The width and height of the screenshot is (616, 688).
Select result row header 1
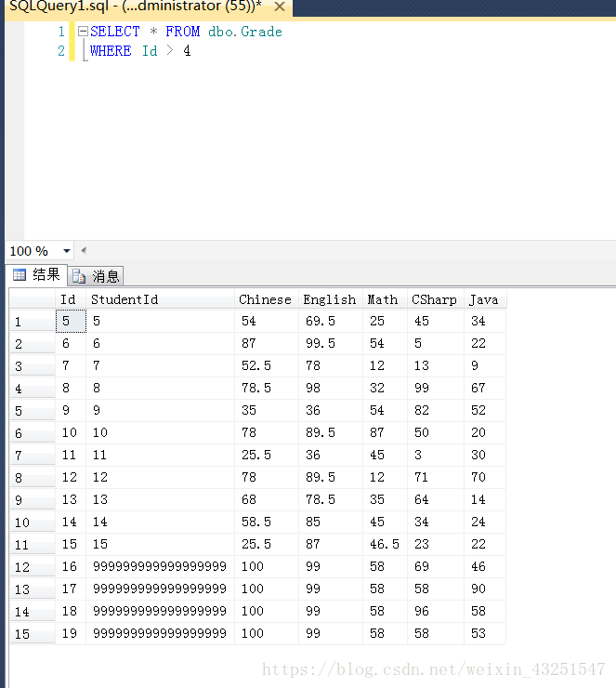(33, 322)
